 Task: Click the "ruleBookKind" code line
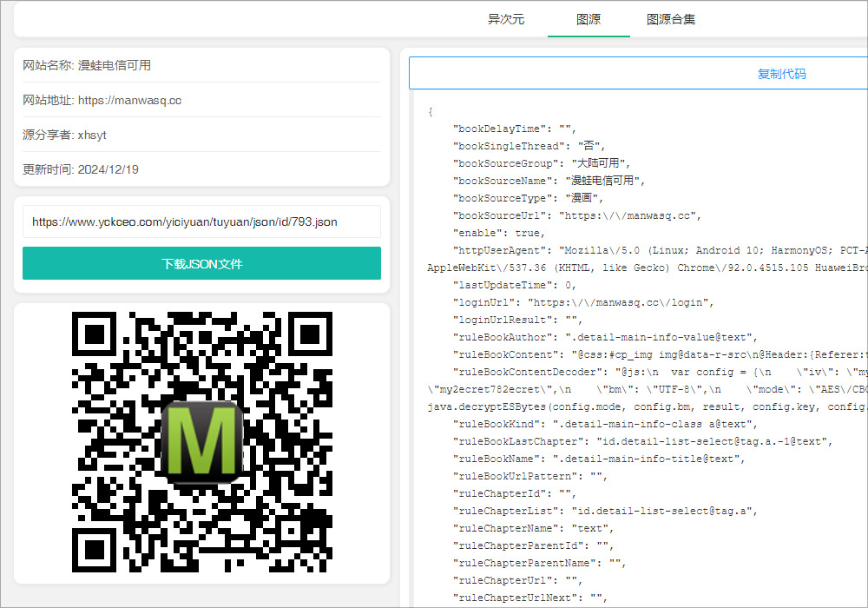click(x=605, y=424)
